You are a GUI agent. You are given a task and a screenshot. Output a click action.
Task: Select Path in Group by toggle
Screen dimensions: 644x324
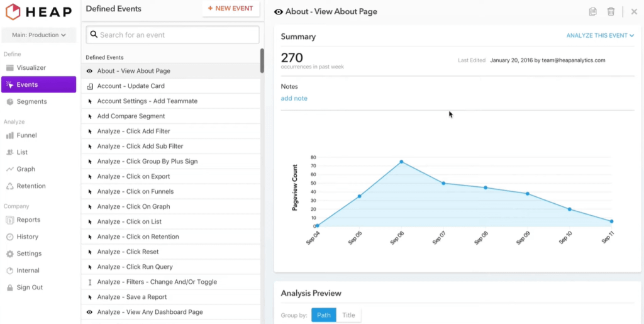(x=324, y=315)
